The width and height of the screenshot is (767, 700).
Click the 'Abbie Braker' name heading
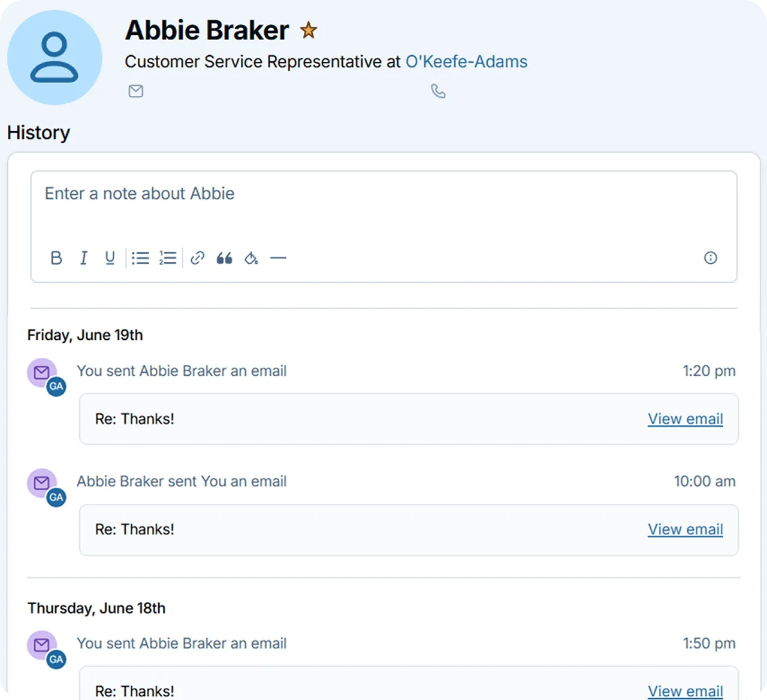coord(207,30)
